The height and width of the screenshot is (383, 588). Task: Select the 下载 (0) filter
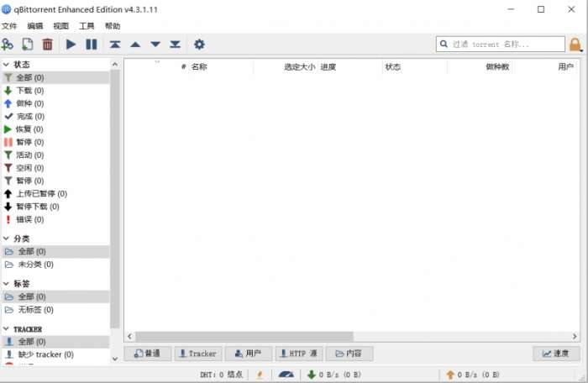(x=55, y=91)
